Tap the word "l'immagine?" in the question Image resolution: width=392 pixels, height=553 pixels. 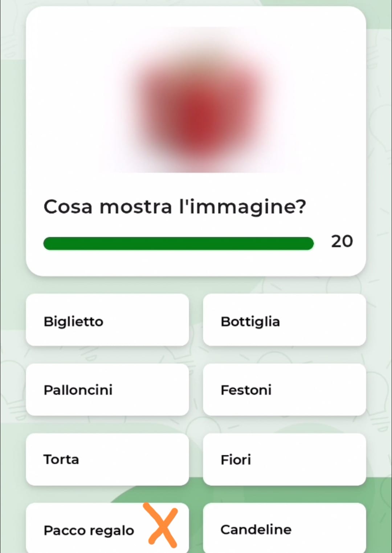tap(242, 207)
